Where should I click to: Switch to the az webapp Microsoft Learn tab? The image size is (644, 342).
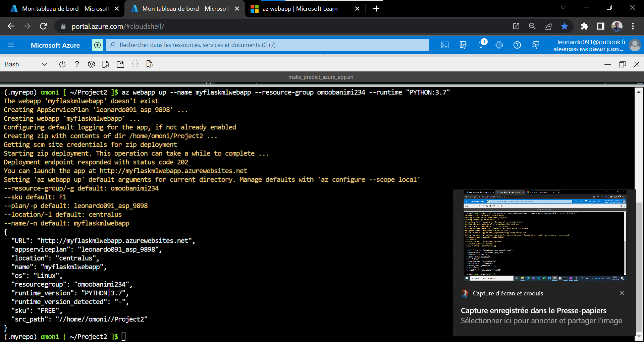pos(300,8)
